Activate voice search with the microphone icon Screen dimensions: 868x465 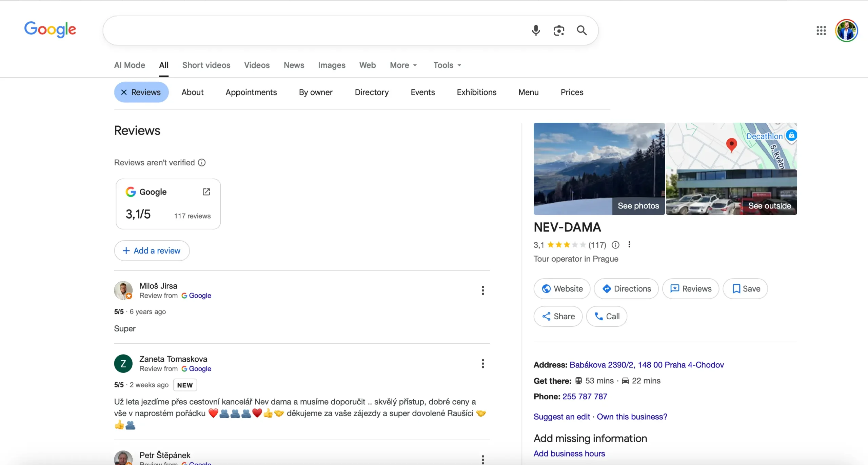coord(536,30)
